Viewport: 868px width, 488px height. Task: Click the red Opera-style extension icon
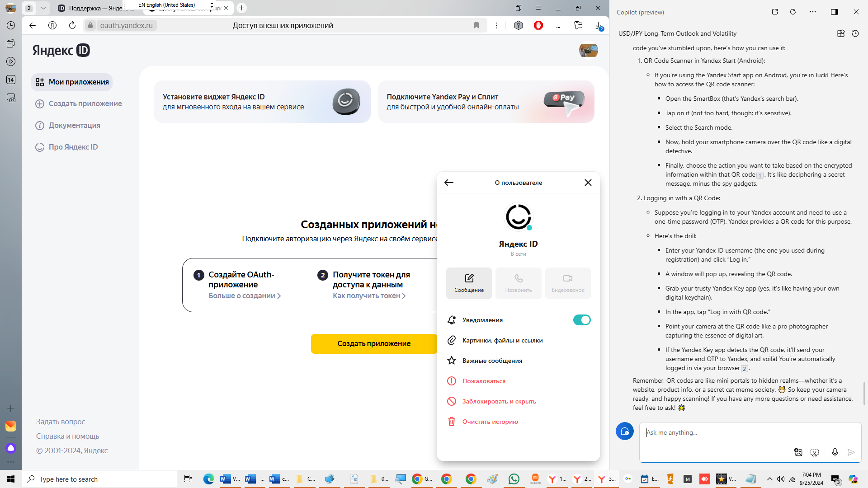(538, 25)
